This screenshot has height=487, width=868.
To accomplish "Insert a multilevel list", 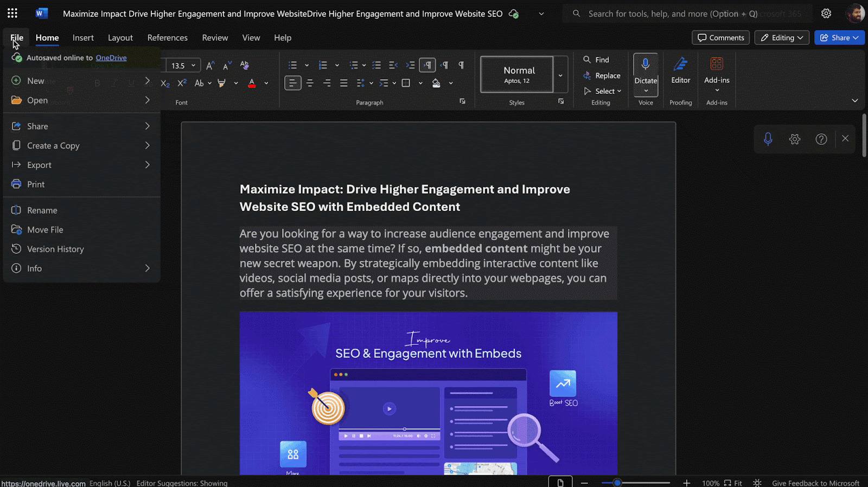I will (354, 66).
